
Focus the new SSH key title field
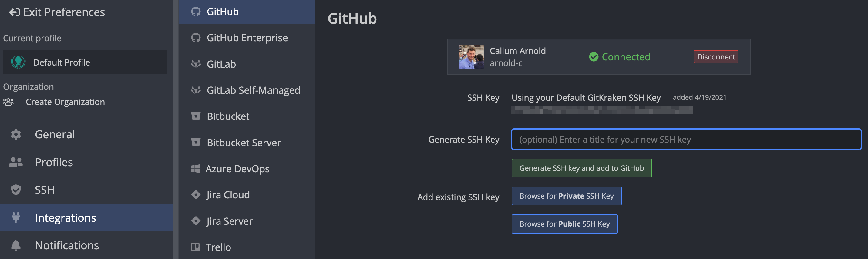point(686,140)
